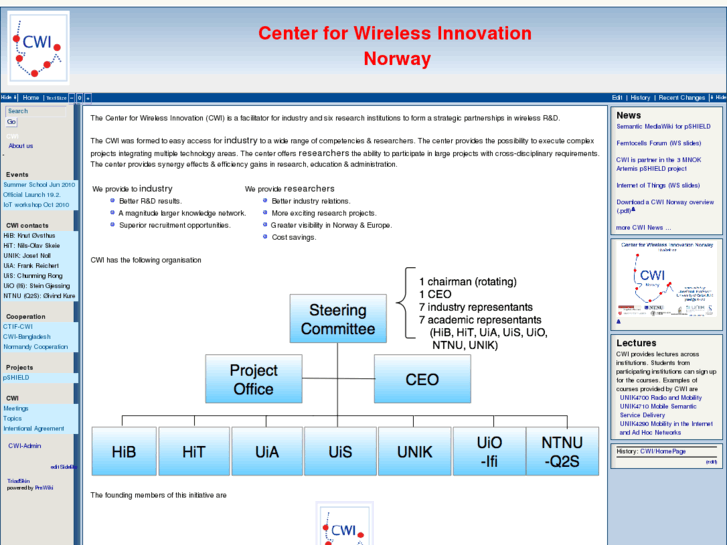Reset text size with the 0 button
The image size is (727, 545).
pos(79,98)
